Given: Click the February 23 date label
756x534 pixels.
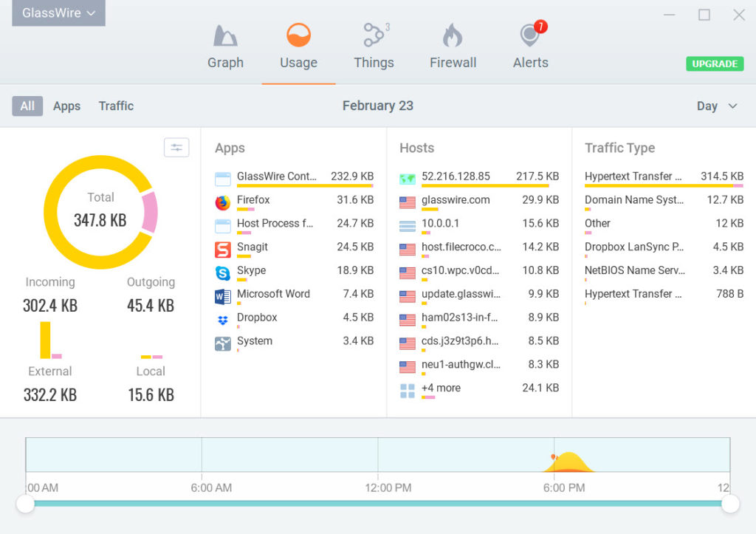Looking at the screenshot, I should tap(377, 106).
